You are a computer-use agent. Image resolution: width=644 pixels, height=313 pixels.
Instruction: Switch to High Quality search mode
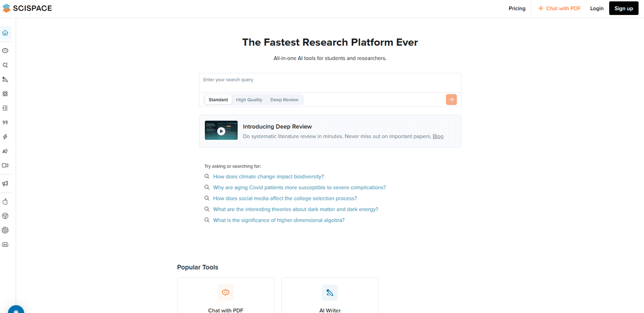pyautogui.click(x=249, y=100)
